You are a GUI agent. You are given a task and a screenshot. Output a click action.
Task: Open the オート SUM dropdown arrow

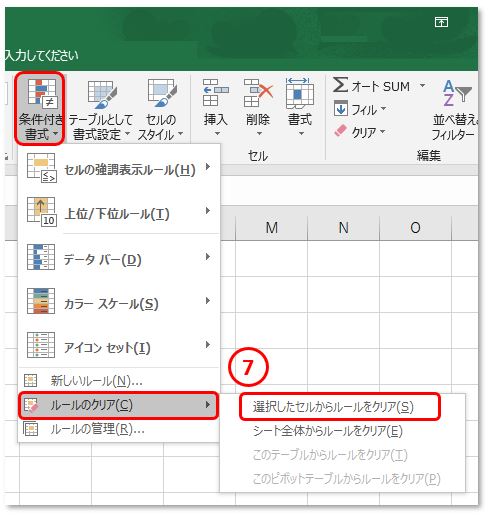pos(422,85)
